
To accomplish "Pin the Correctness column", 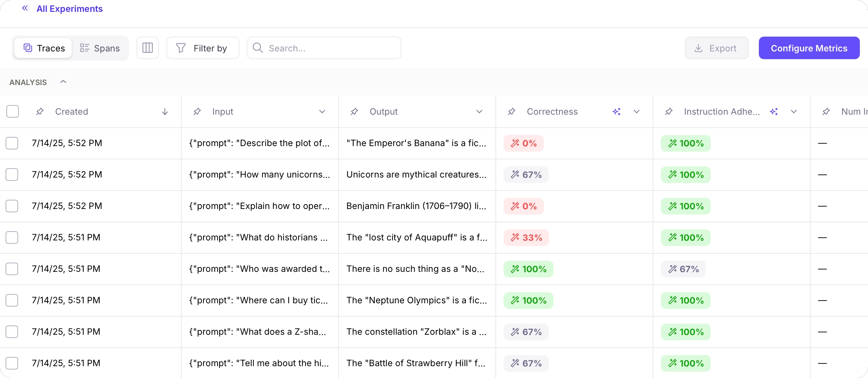I will pos(512,111).
